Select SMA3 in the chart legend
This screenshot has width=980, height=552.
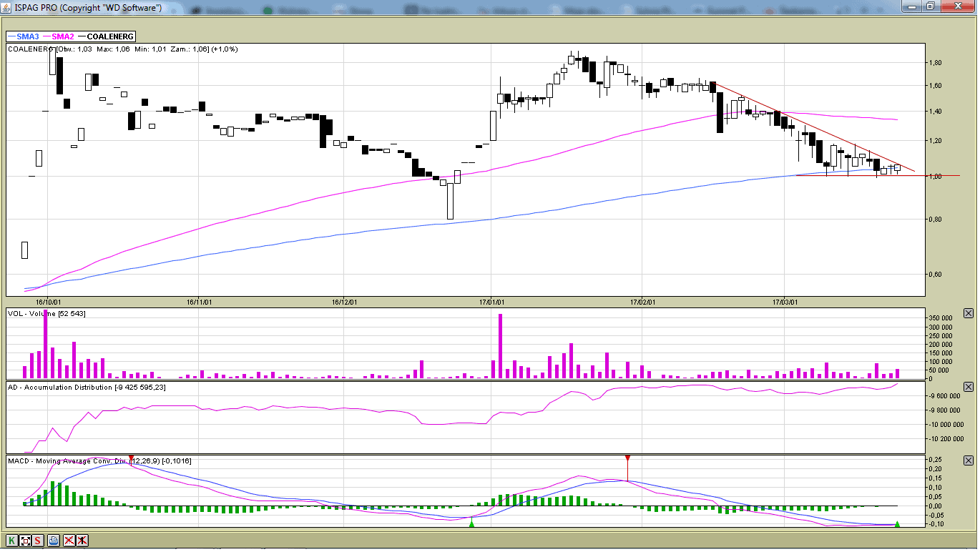23,36
